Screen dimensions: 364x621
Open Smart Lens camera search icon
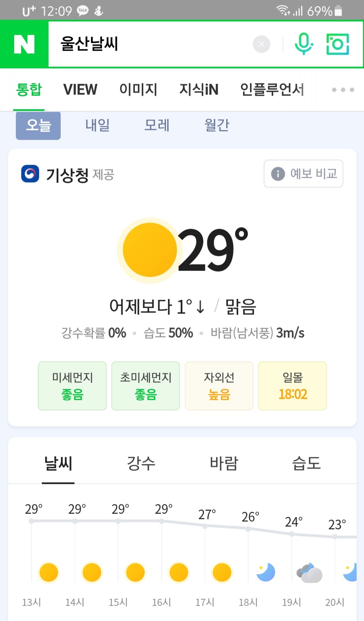337,44
